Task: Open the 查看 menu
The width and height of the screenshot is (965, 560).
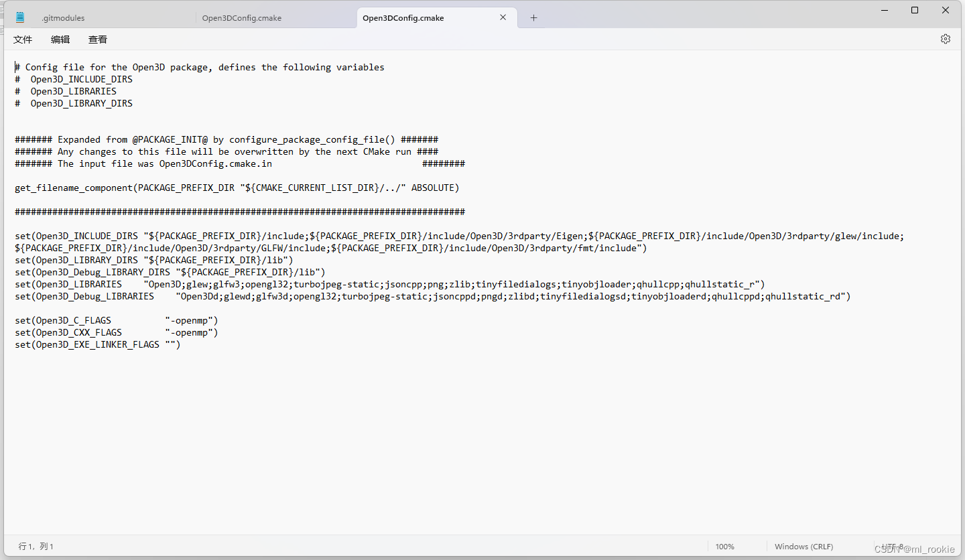Action: pyautogui.click(x=98, y=40)
